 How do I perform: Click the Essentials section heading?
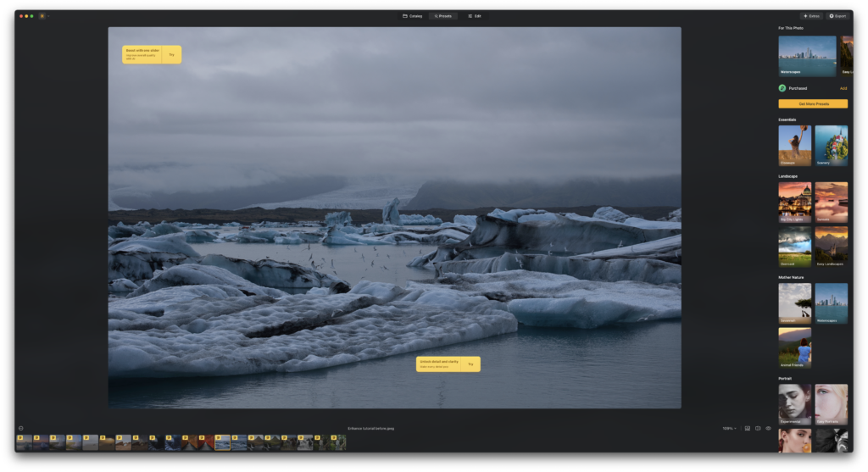tap(787, 119)
